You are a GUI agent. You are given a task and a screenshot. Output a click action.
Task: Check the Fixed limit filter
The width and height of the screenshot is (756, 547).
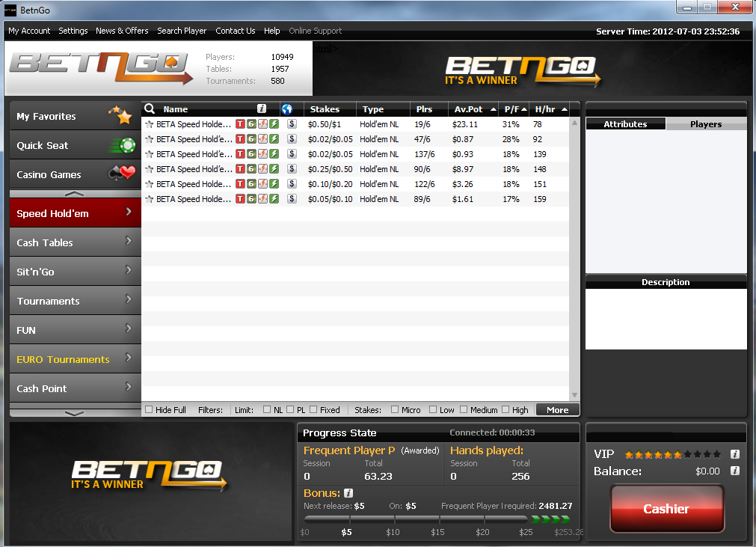tap(313, 409)
